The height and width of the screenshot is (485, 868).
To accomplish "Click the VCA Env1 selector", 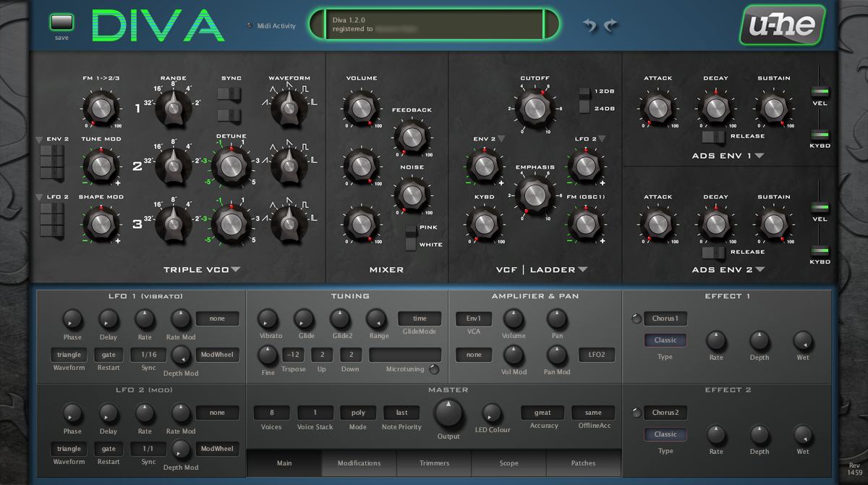I will point(474,319).
